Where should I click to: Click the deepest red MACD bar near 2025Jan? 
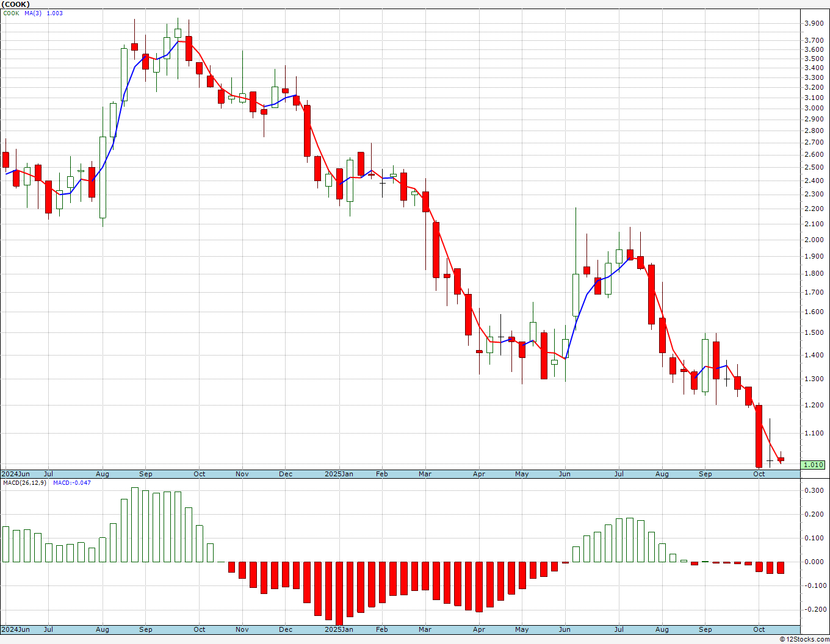339,593
